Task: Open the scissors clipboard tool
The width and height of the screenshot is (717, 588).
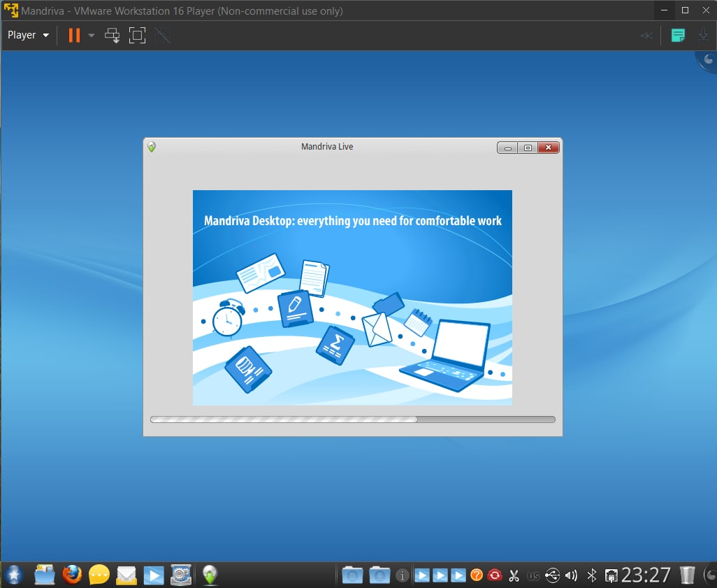Action: [x=514, y=575]
